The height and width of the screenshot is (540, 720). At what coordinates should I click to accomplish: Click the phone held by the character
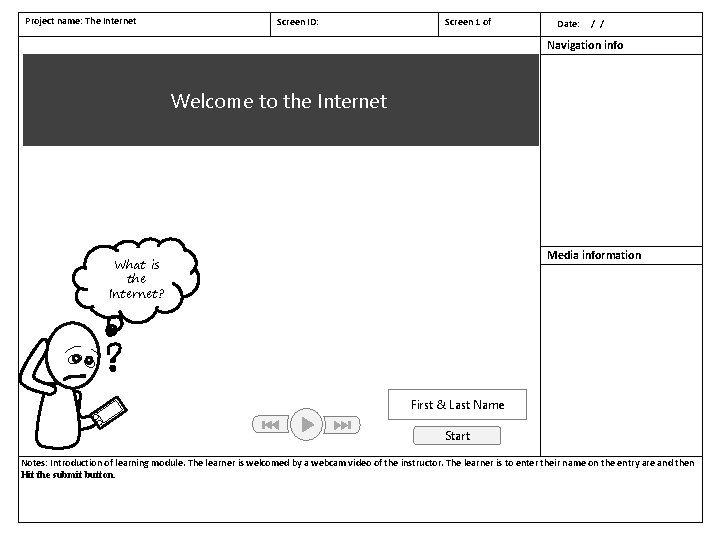[109, 412]
